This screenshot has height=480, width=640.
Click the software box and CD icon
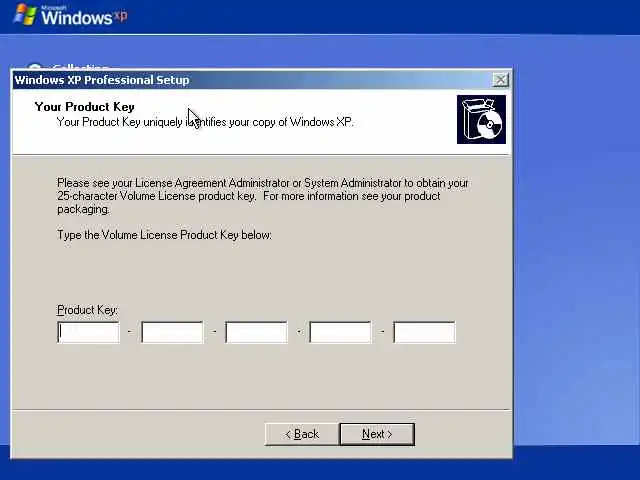481,120
